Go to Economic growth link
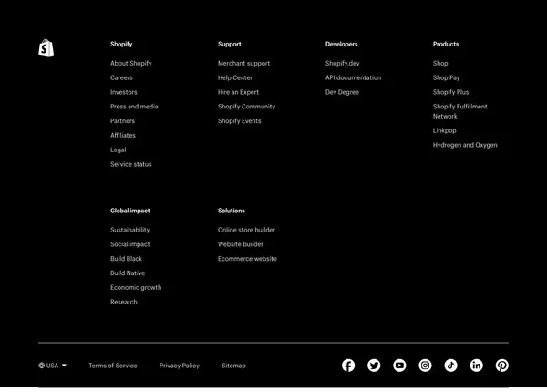 [136, 287]
